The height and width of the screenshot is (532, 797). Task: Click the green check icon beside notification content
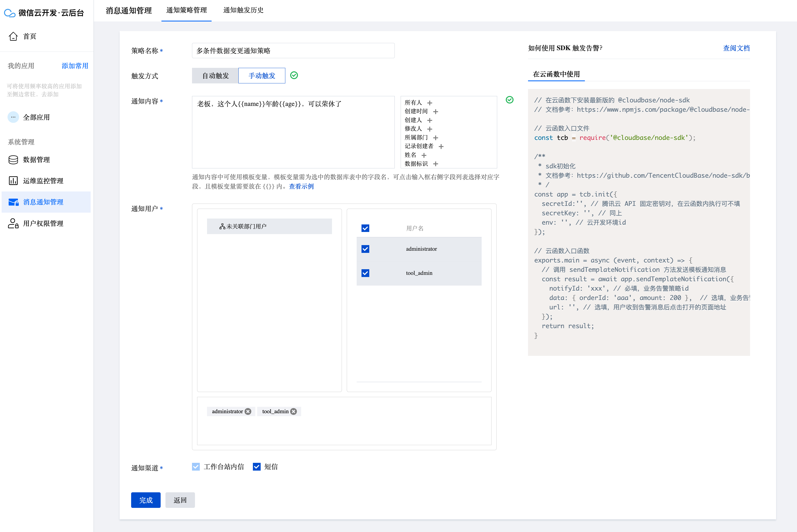click(510, 100)
